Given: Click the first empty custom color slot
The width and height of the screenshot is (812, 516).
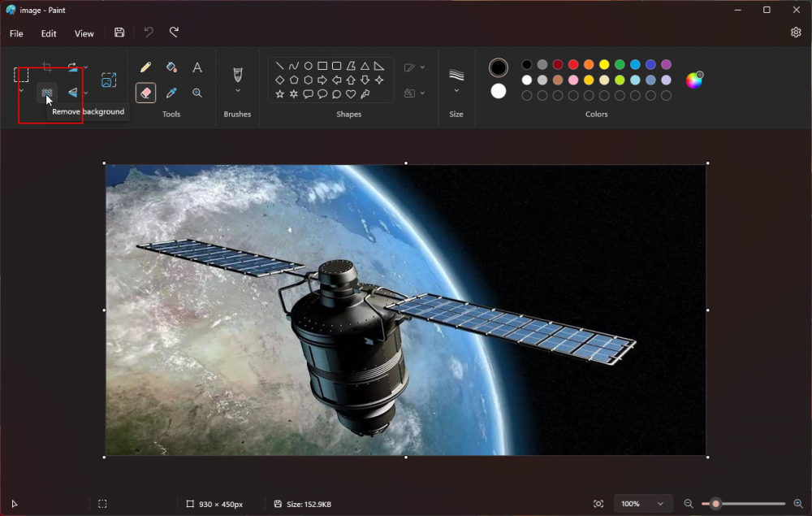Looking at the screenshot, I should pyautogui.click(x=527, y=95).
